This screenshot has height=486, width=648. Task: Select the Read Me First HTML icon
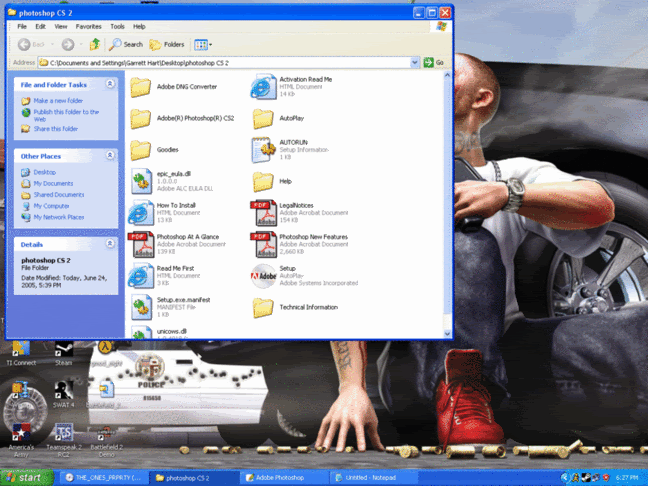pos(141,276)
